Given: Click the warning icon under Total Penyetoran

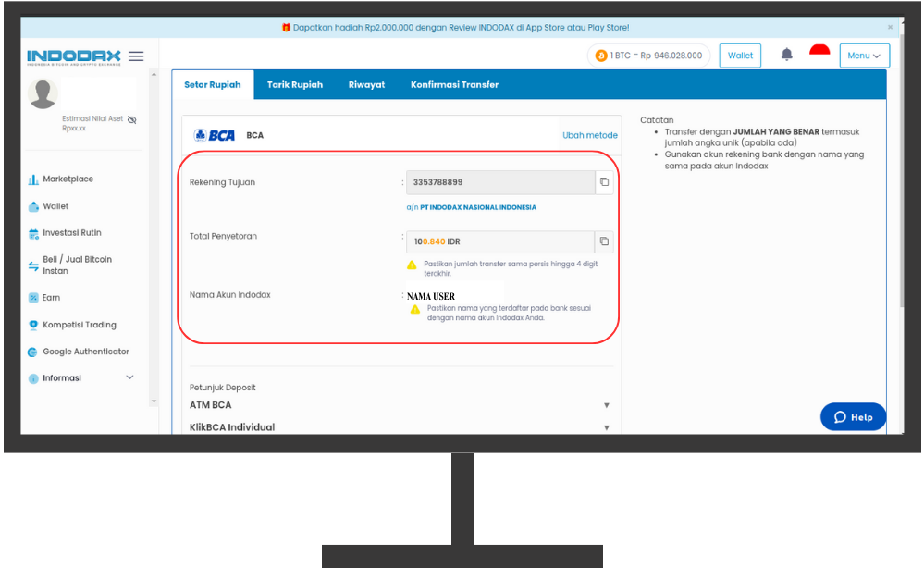Looking at the screenshot, I should point(412,265).
